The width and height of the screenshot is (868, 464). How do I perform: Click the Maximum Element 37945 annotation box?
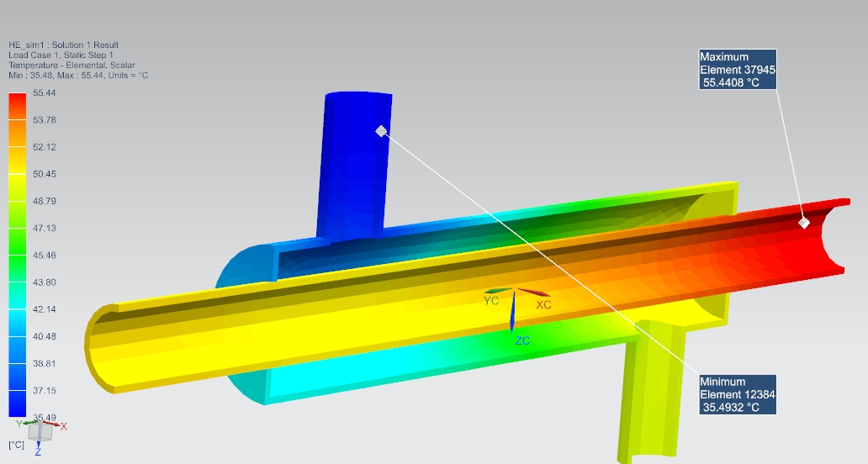[x=738, y=70]
